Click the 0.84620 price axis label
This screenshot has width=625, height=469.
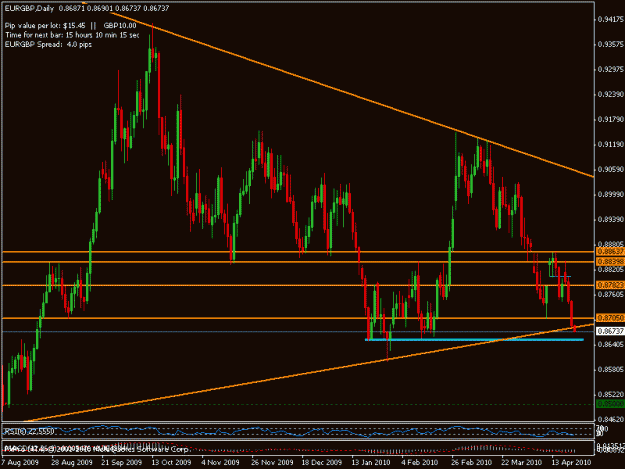(611, 419)
